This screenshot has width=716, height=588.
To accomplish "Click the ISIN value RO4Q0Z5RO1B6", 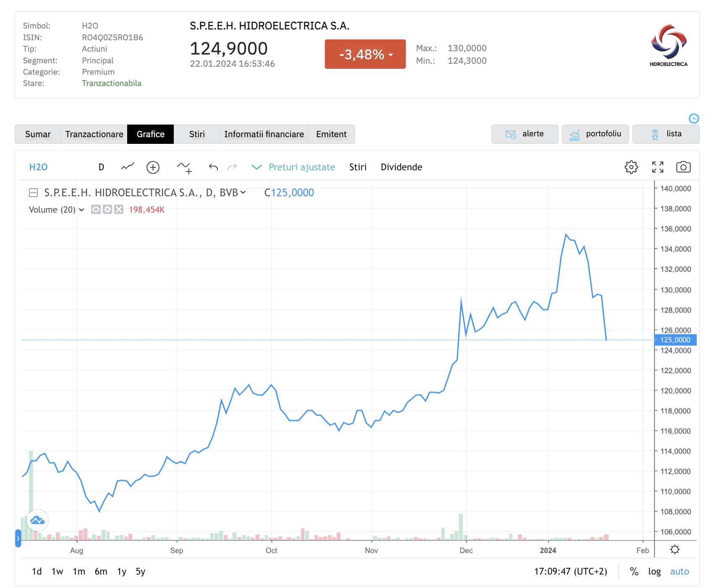I will 112,37.
